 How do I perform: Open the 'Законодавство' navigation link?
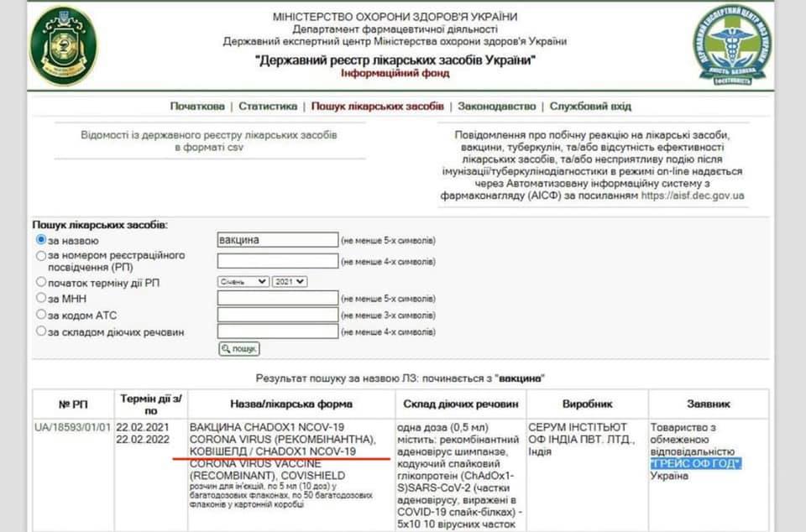(x=496, y=107)
